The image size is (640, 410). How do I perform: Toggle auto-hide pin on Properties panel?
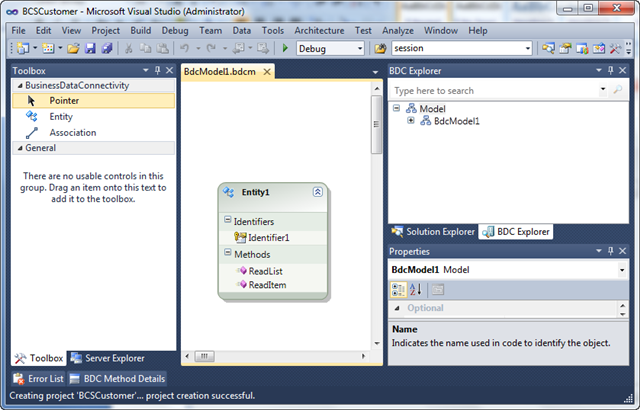(x=611, y=251)
